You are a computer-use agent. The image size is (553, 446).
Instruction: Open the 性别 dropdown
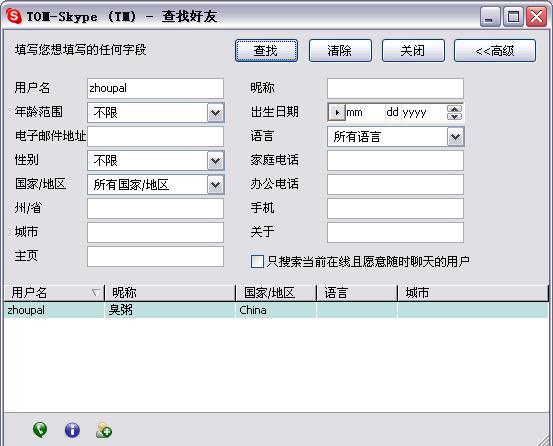coord(215,161)
